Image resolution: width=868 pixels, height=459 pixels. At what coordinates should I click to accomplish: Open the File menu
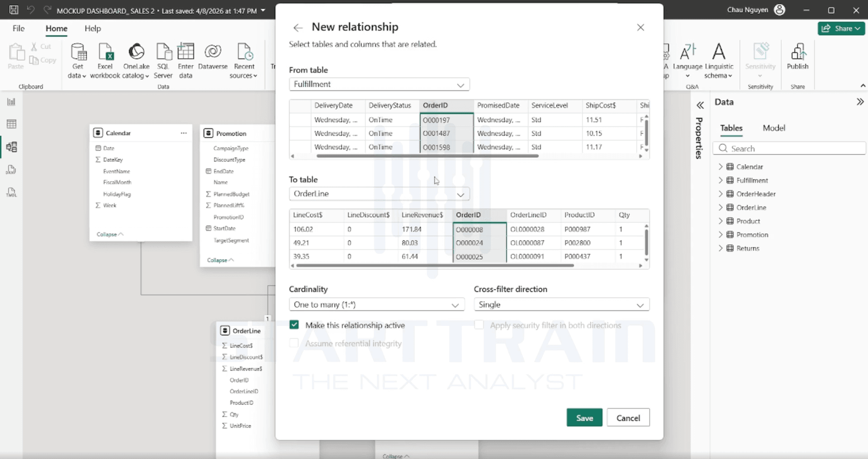(19, 29)
